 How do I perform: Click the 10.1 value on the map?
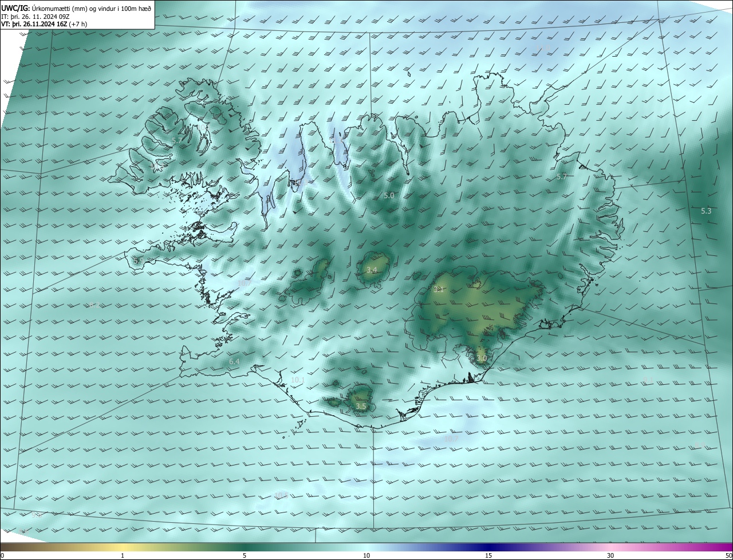298,380
